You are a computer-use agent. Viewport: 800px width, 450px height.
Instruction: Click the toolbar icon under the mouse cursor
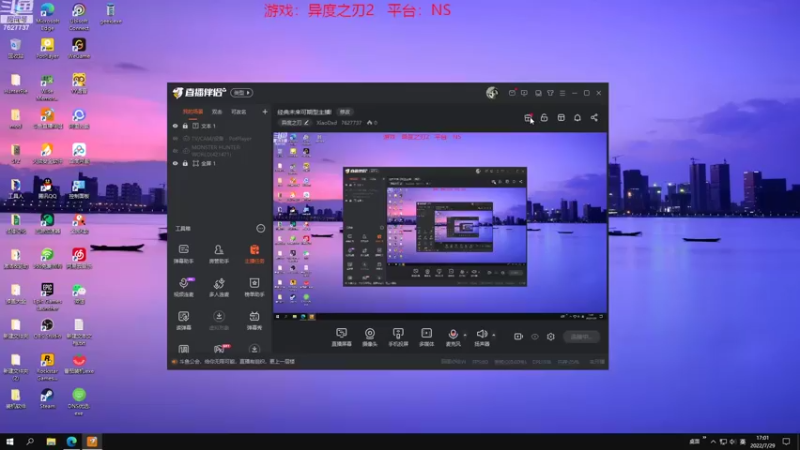(x=528, y=118)
